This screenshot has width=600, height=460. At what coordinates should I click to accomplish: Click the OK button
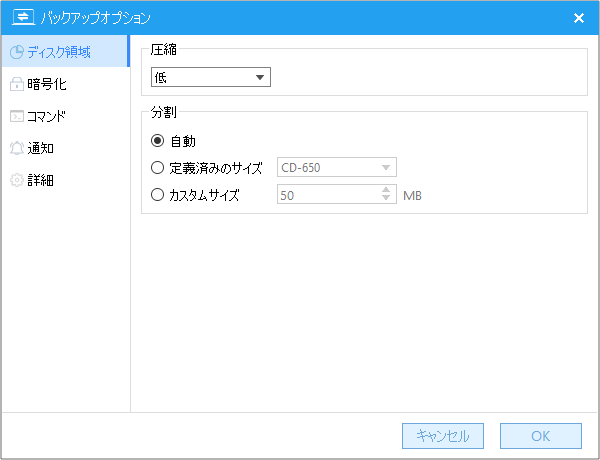pyautogui.click(x=541, y=436)
